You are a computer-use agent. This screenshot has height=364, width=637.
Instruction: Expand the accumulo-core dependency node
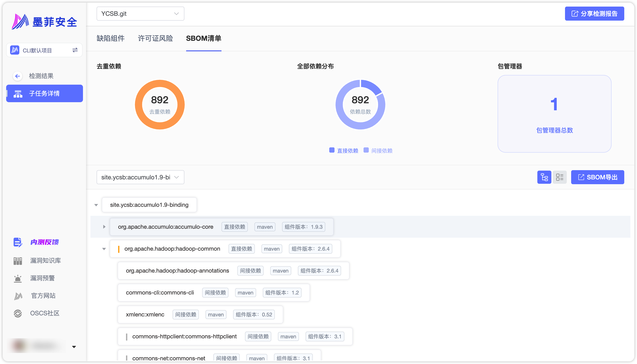(104, 227)
